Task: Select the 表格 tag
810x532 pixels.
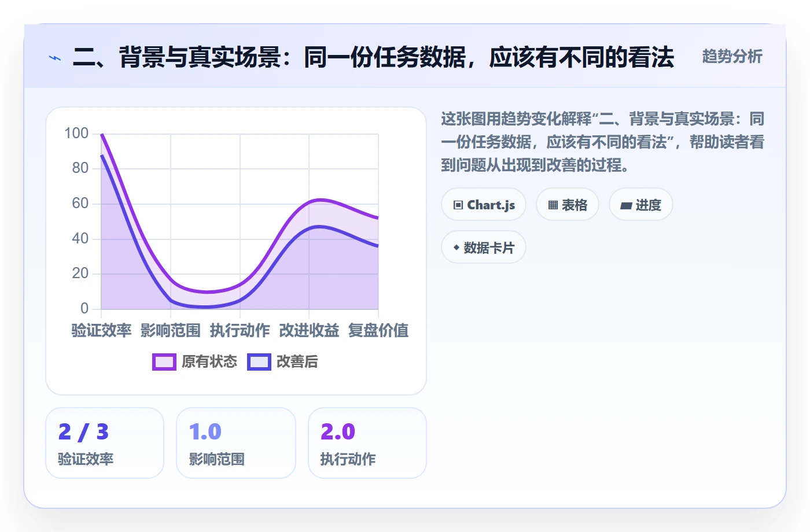Action: pos(568,205)
